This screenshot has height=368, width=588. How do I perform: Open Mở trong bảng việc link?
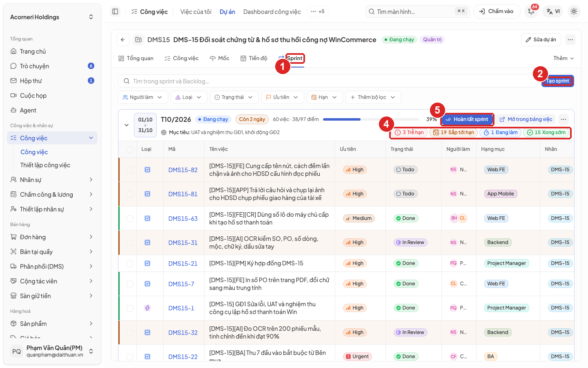(526, 119)
